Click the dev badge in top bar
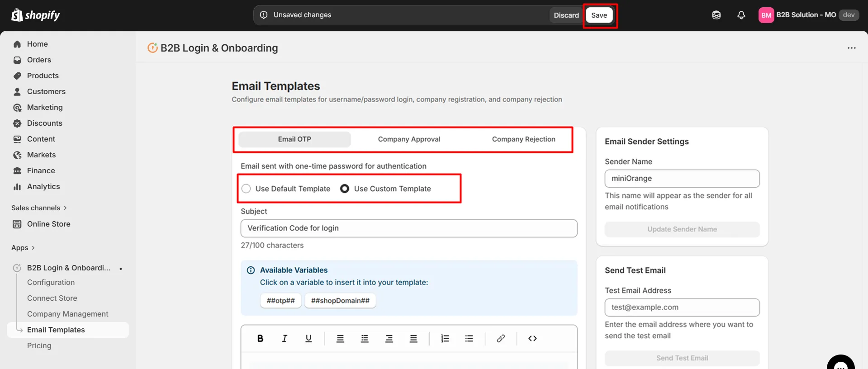868x369 pixels. point(849,15)
